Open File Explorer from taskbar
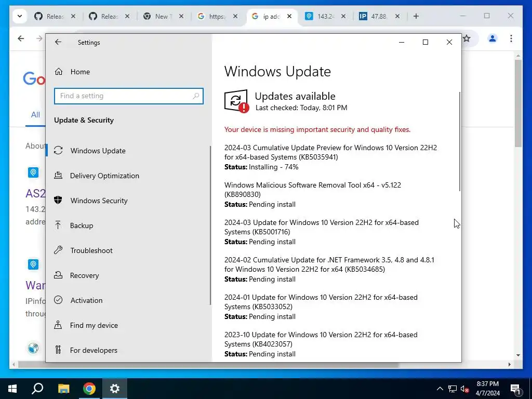The width and height of the screenshot is (532, 399). point(63,389)
